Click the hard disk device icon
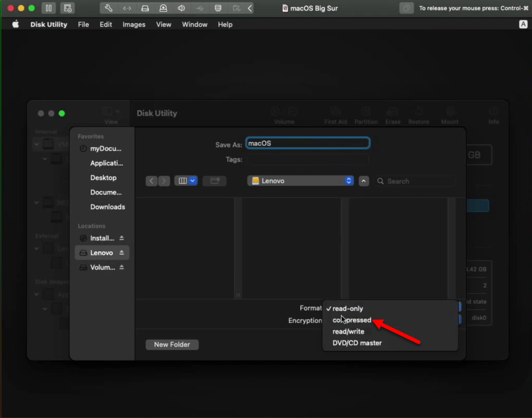The image size is (532, 418). pos(145,8)
